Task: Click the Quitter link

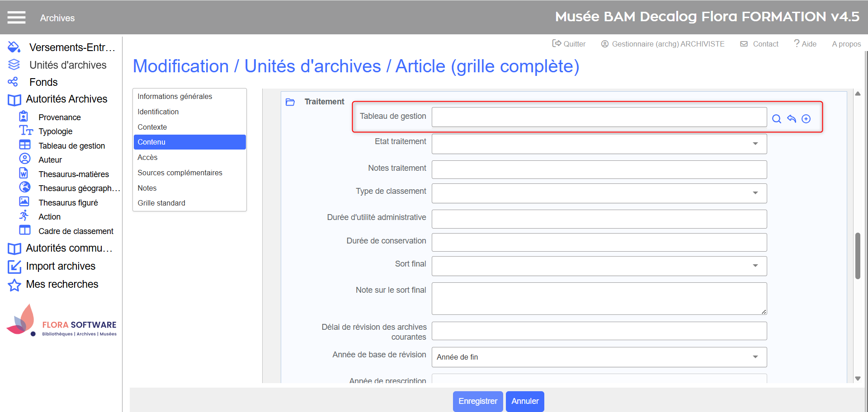Action: point(569,44)
